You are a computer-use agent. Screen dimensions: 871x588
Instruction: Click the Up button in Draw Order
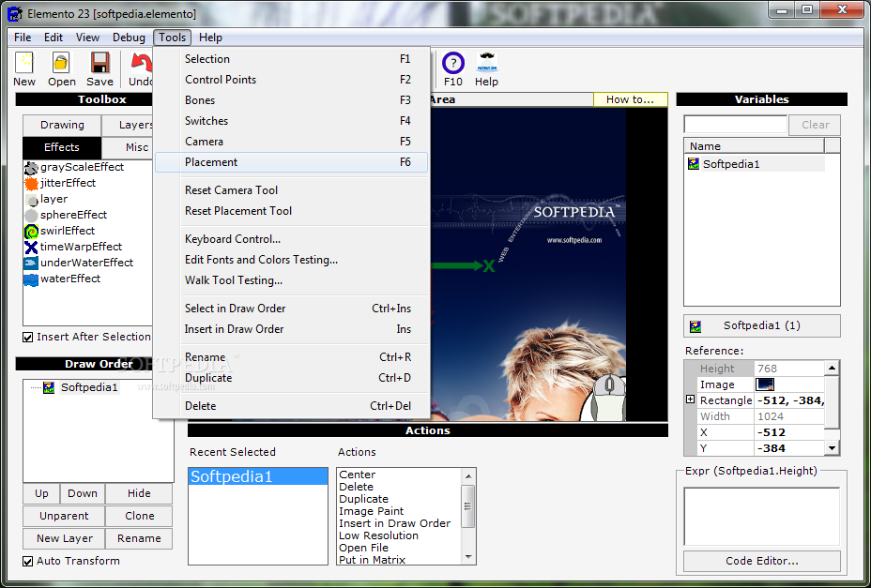(x=41, y=493)
